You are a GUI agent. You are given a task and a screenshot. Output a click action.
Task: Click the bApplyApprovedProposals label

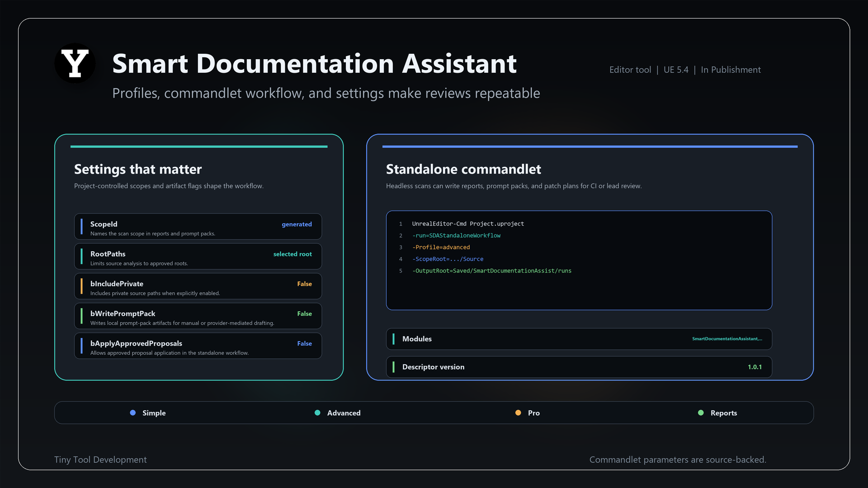pyautogui.click(x=136, y=343)
